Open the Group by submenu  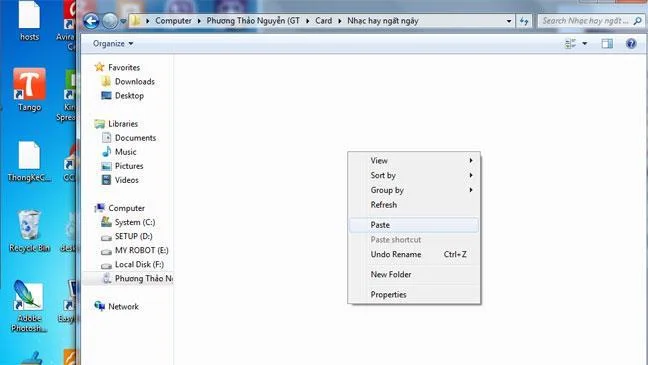414,190
